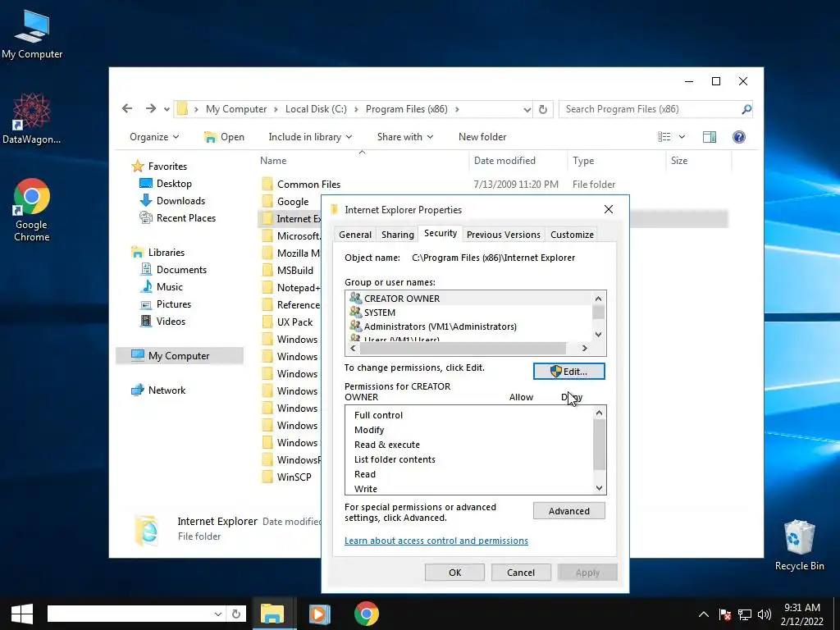The image size is (840, 630).
Task: Select CREATOR OWNER in user list
Action: pyautogui.click(x=469, y=299)
